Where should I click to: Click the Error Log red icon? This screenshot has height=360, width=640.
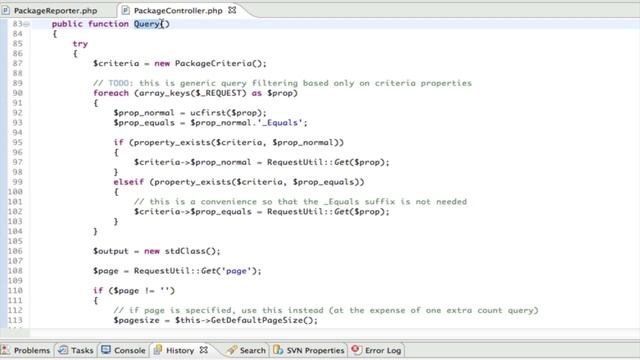pyautogui.click(x=356, y=350)
